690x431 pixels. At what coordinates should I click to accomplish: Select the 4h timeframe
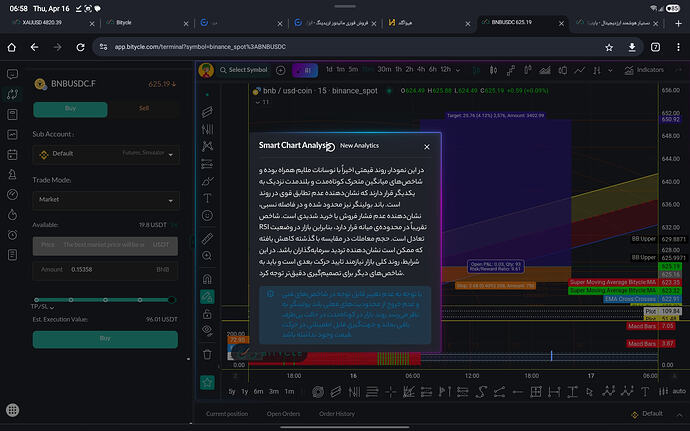point(421,70)
